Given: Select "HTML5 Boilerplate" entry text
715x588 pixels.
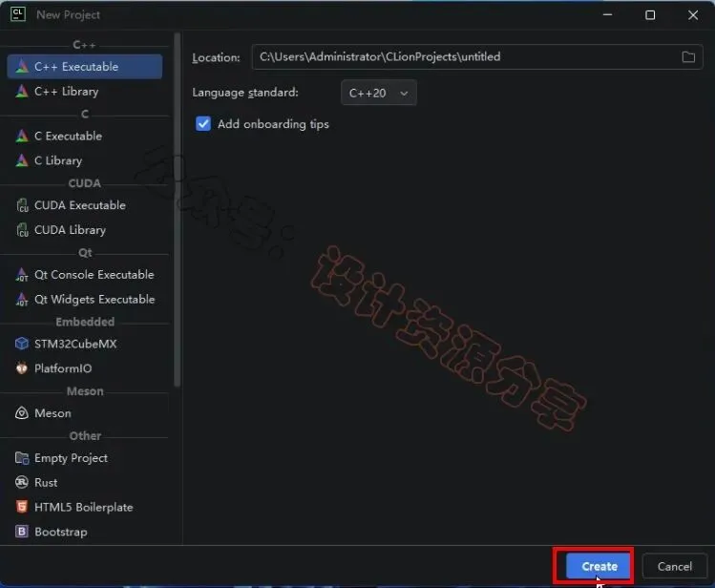Looking at the screenshot, I should [x=84, y=507].
